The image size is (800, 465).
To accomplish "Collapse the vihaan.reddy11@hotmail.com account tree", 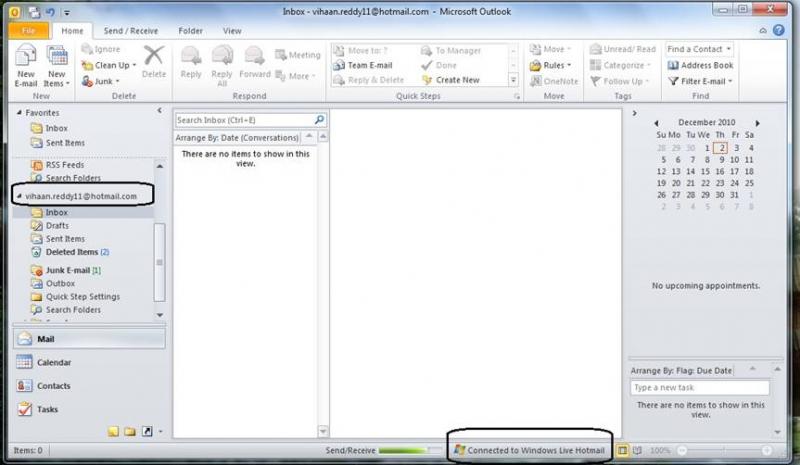I will 19,196.
